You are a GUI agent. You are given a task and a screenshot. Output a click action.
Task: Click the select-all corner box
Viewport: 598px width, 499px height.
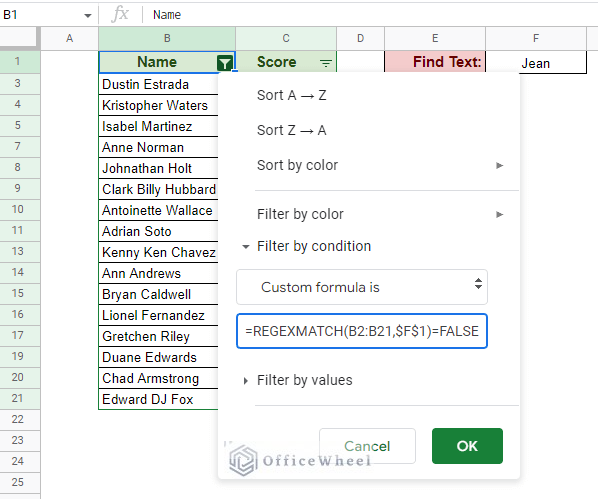point(19,38)
